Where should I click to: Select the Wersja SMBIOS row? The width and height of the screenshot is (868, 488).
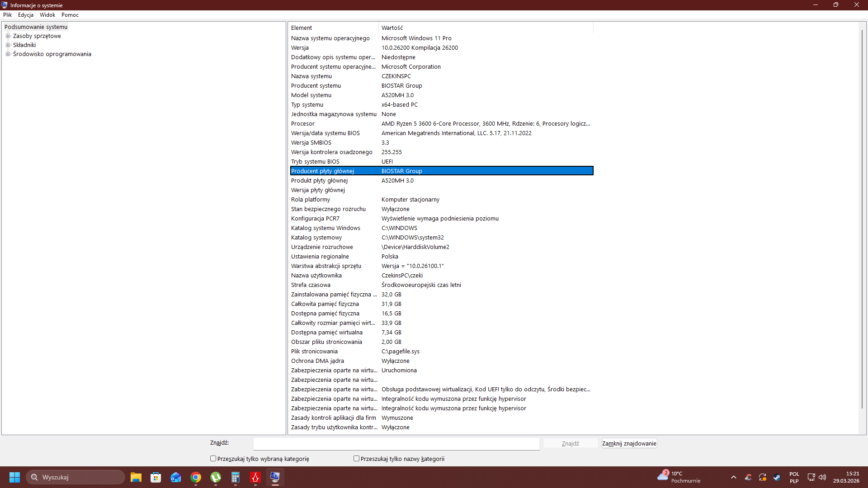pyautogui.click(x=442, y=143)
